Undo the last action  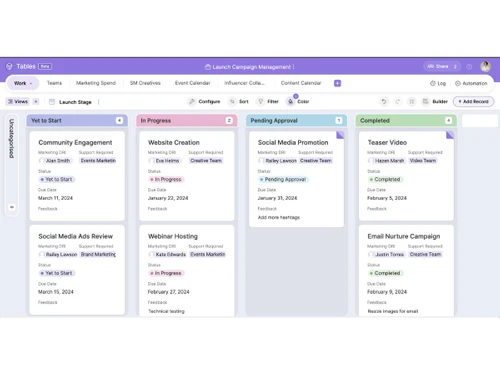384,101
